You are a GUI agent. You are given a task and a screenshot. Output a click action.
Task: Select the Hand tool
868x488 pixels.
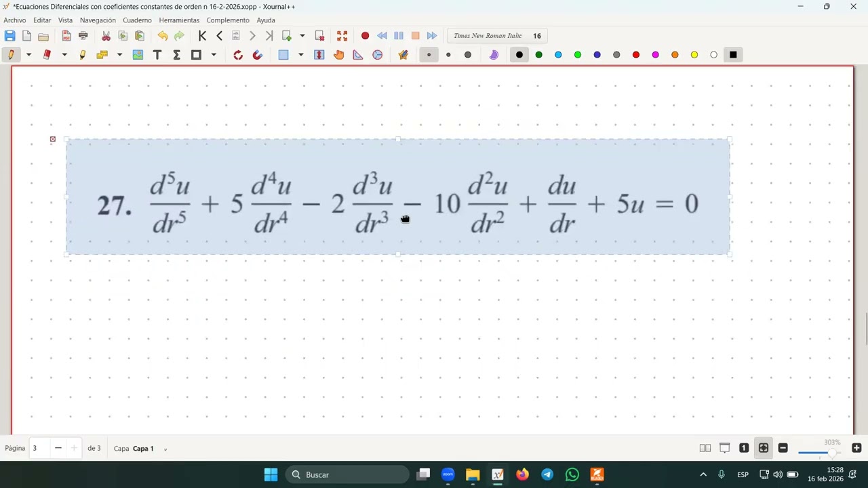click(x=339, y=55)
